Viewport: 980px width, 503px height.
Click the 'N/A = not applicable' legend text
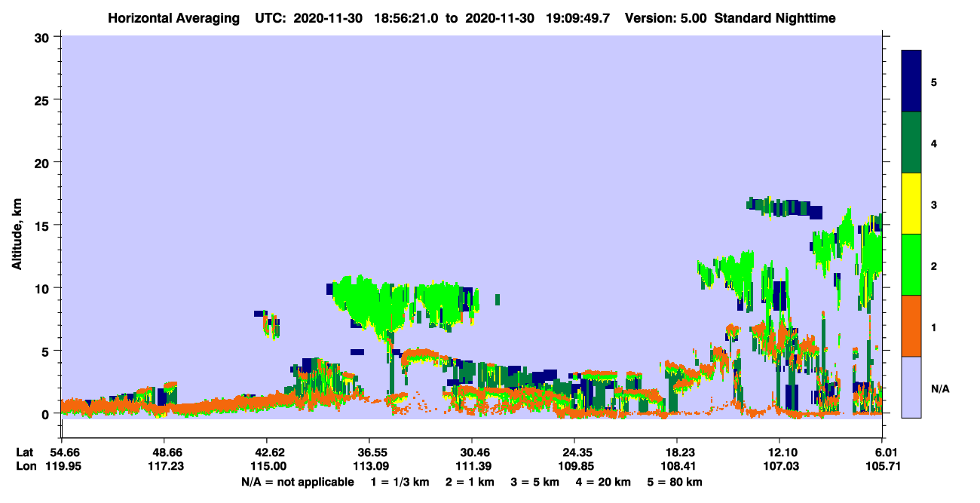(297, 482)
